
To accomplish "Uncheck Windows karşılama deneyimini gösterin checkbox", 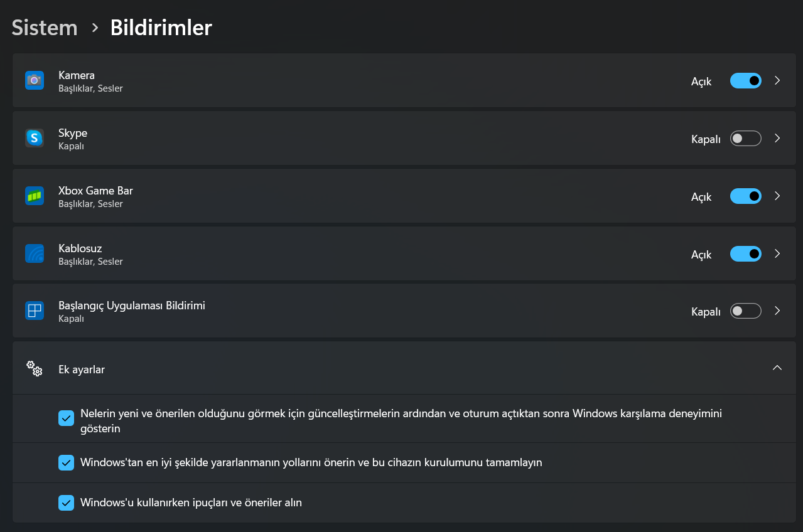I will [x=66, y=418].
